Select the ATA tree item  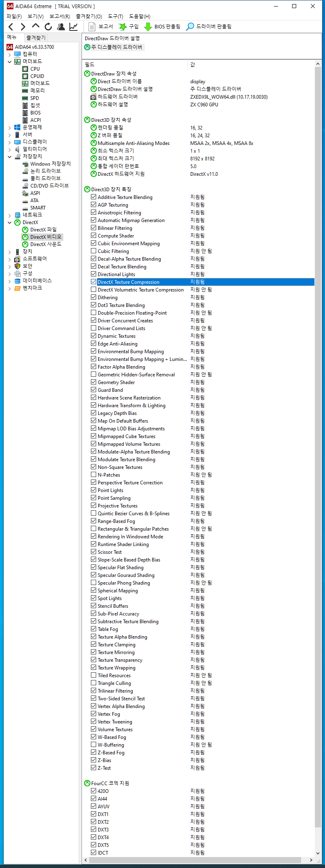pos(34,201)
